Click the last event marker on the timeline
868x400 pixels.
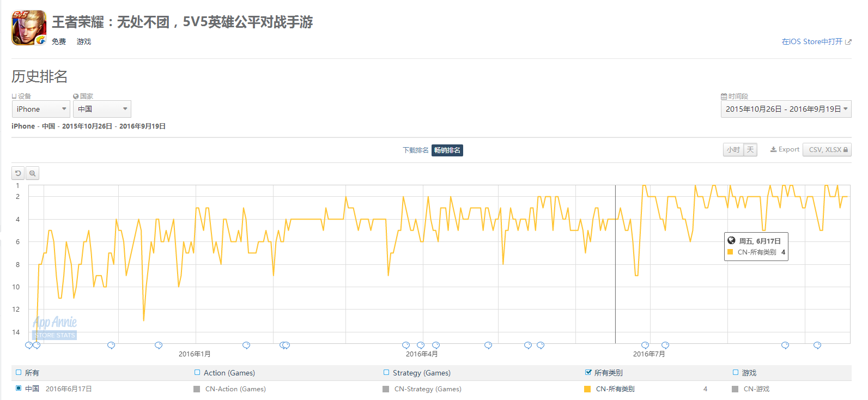click(x=817, y=346)
